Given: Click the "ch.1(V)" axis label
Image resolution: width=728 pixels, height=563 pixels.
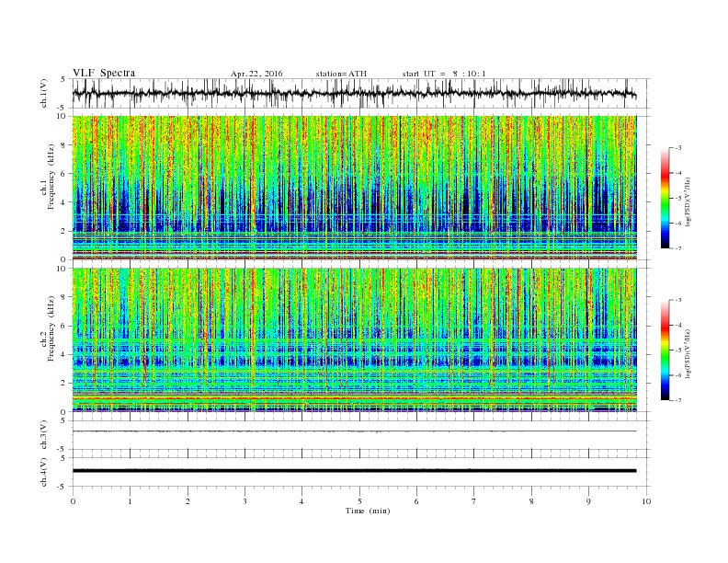Looking at the screenshot, I should (44, 93).
